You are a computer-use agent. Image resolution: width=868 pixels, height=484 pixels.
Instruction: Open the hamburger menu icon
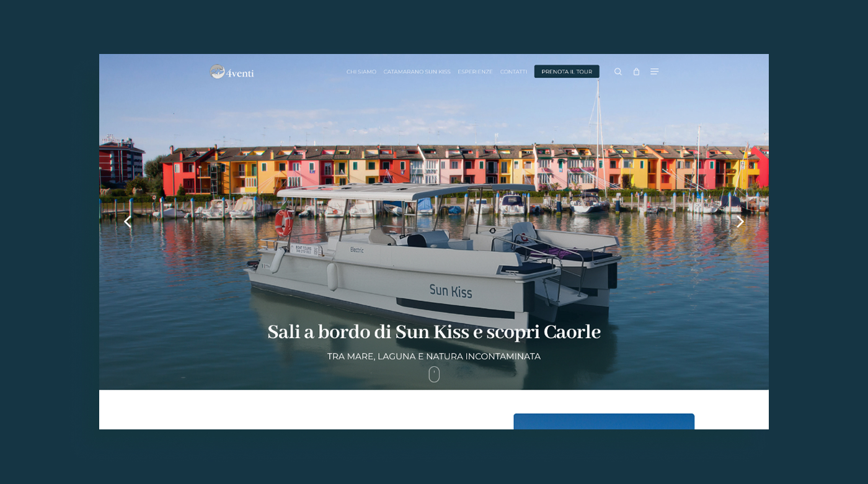(x=655, y=72)
